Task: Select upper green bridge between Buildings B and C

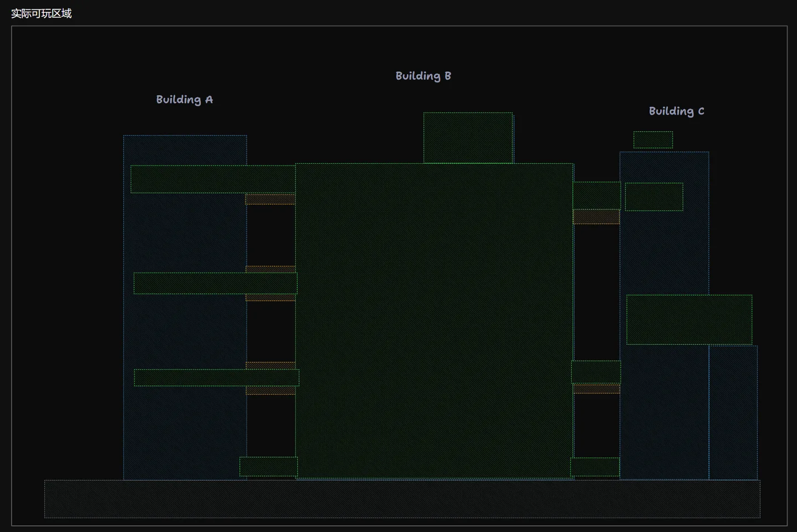Action: pyautogui.click(x=597, y=195)
